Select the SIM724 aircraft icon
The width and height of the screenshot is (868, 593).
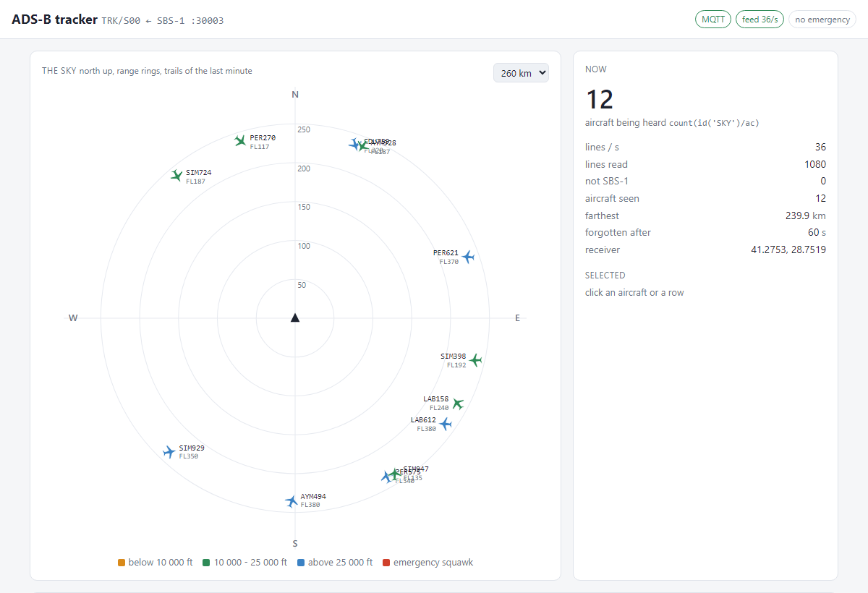(176, 175)
